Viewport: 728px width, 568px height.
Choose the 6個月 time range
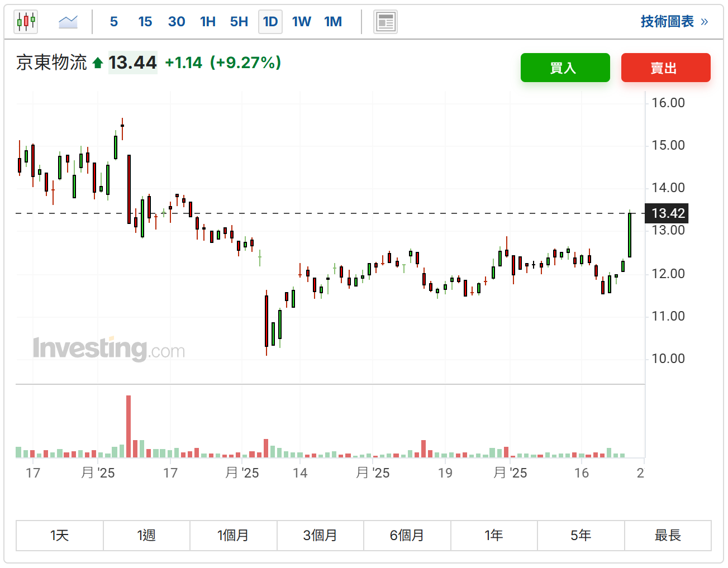coord(407,536)
